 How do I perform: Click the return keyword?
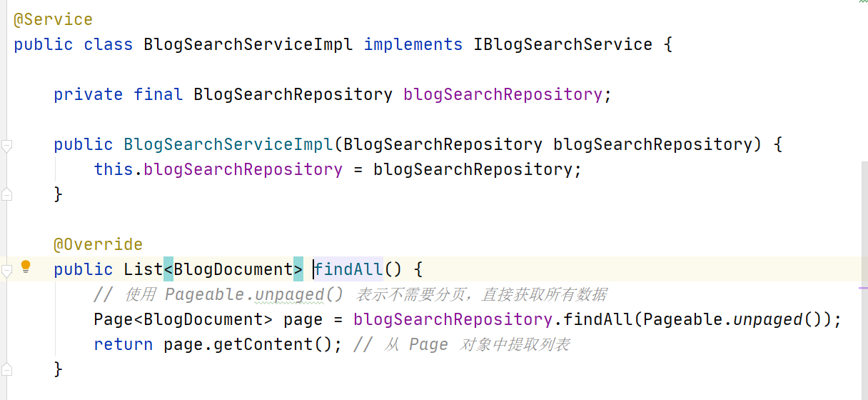coord(123,344)
